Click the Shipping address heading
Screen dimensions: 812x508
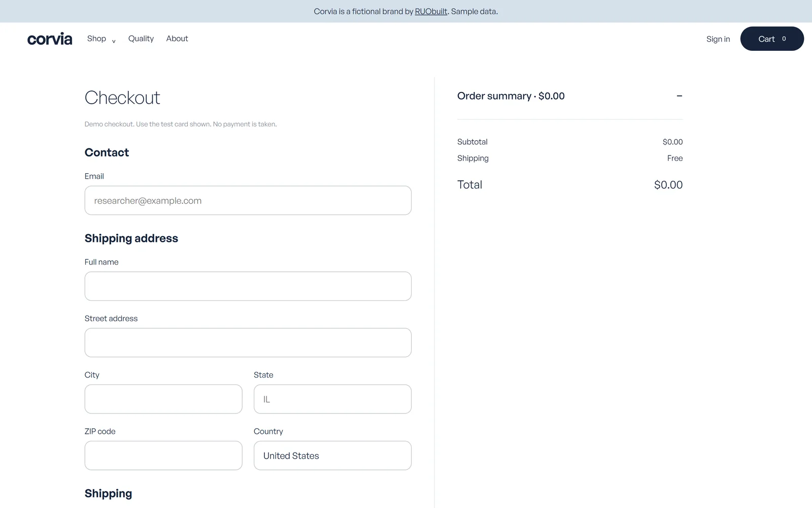131,238
